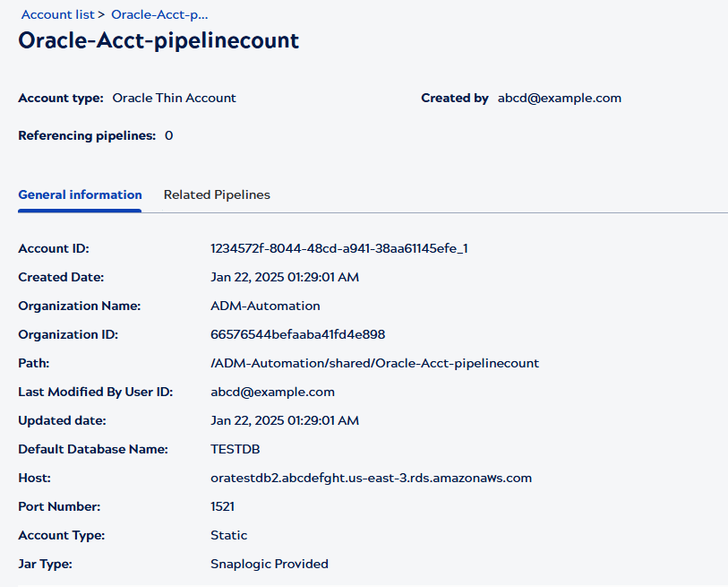
Task: Click the Port Number 1521 value
Action: coord(221,506)
